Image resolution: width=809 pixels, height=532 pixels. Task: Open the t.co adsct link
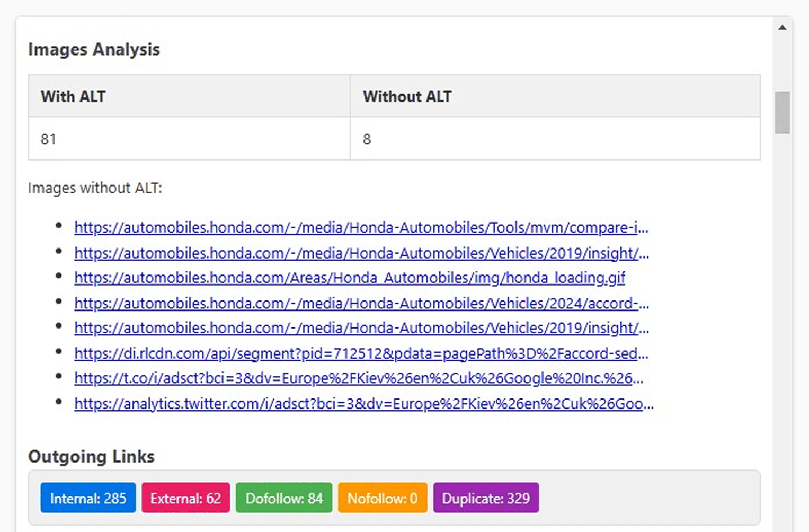click(359, 378)
